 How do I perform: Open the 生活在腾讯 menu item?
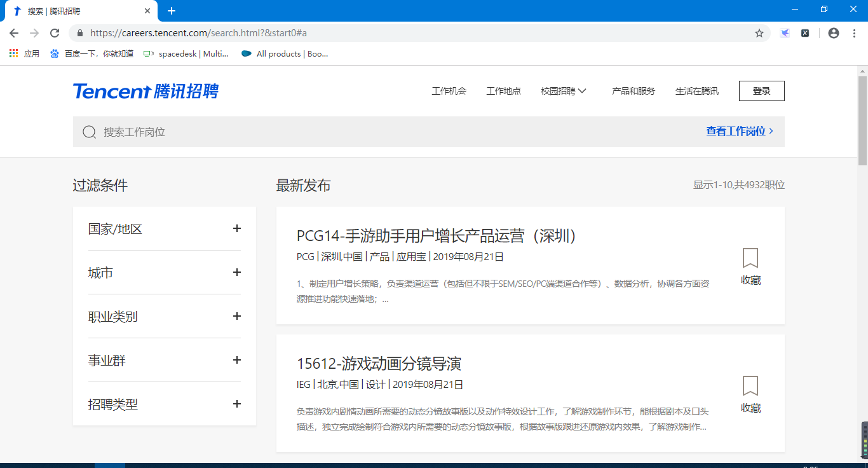[697, 91]
